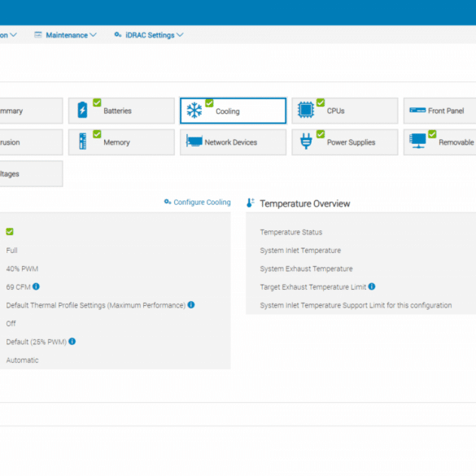Click the Default Thermal Profile Settings text

[96, 305]
